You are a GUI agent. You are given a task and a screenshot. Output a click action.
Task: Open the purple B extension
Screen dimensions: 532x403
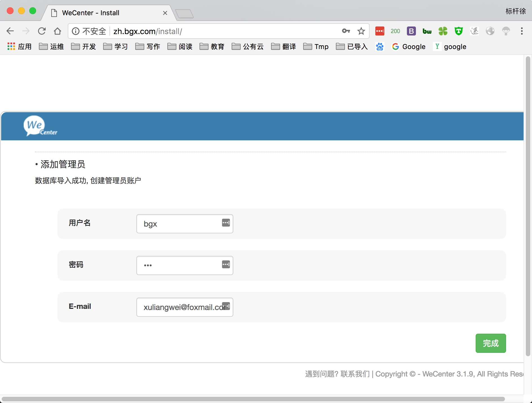point(411,31)
